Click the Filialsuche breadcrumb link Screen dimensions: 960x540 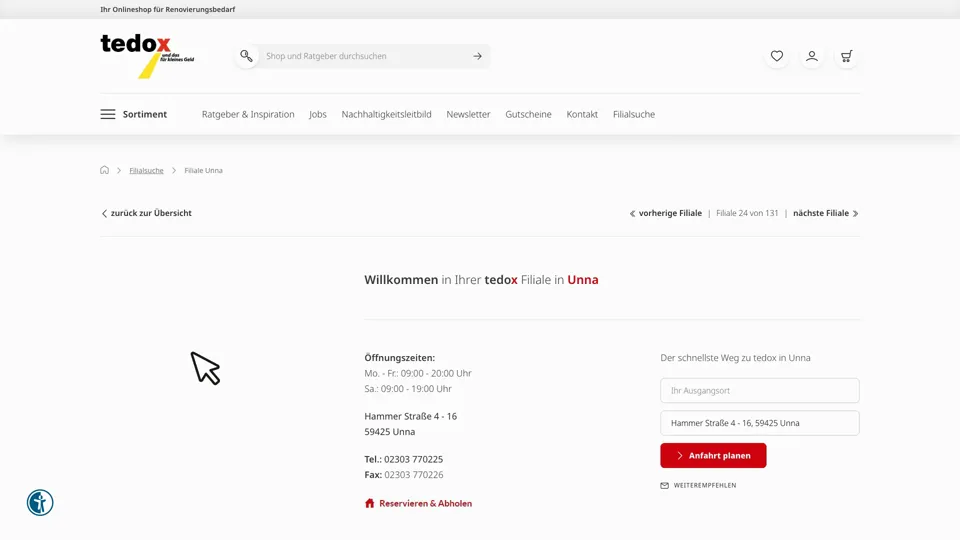[x=146, y=170]
